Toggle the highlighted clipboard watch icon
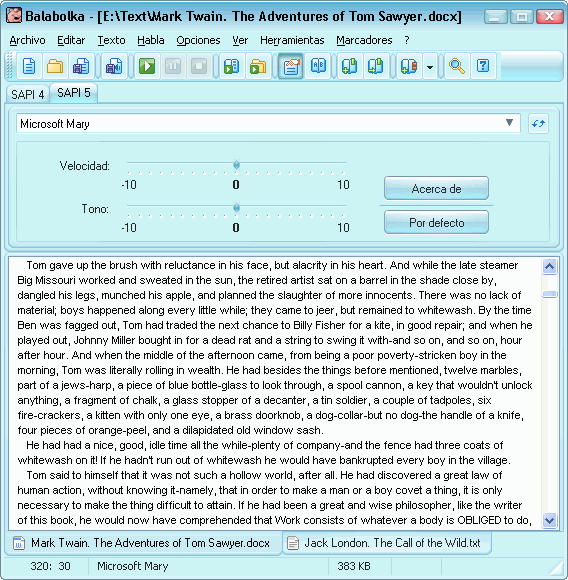568x580 pixels. point(291,67)
